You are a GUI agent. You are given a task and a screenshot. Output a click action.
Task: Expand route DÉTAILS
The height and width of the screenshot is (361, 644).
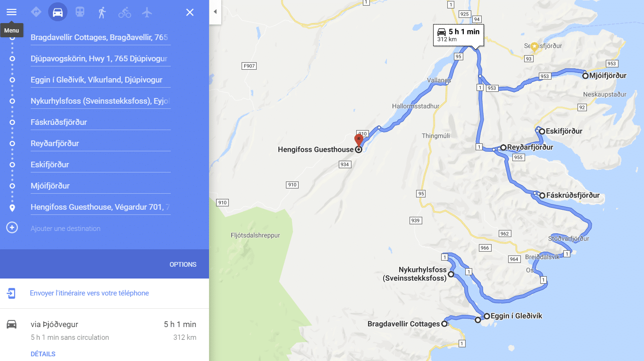pos(43,354)
